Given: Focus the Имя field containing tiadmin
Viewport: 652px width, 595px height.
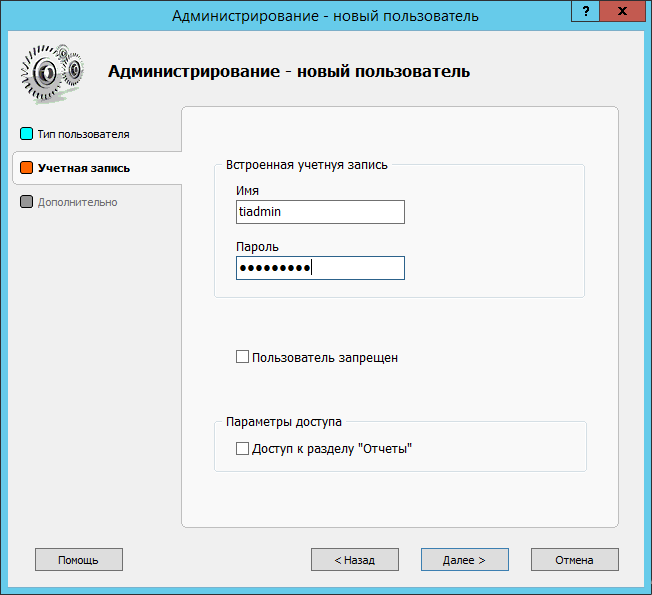Looking at the screenshot, I should pyautogui.click(x=320, y=212).
